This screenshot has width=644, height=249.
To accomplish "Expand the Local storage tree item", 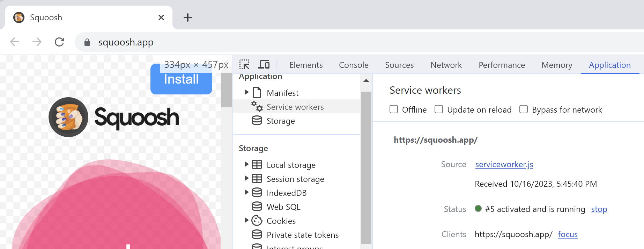I will (247, 164).
